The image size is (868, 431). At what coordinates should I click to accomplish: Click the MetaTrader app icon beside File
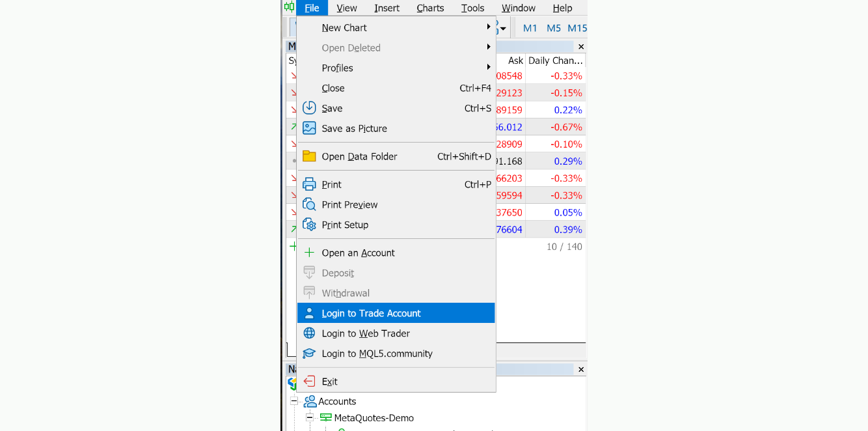(289, 7)
